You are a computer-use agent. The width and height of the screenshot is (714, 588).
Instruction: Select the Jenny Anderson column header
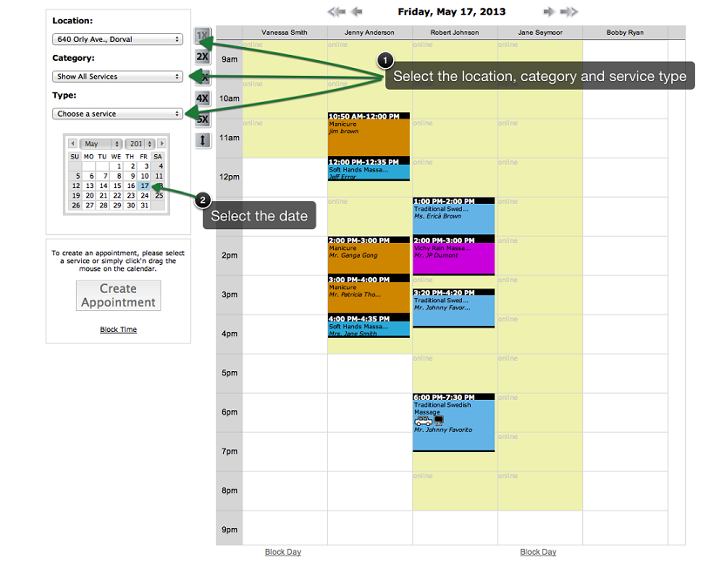tap(370, 32)
